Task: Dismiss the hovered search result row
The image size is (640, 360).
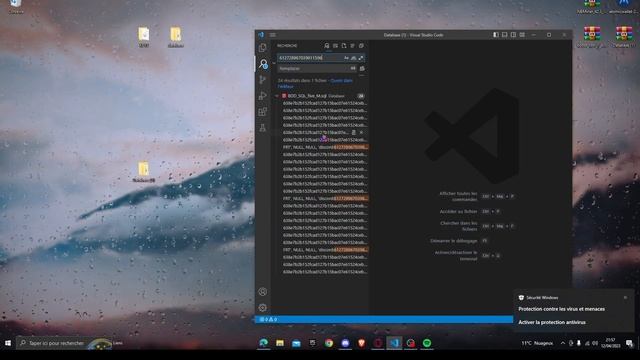Action: tap(361, 133)
